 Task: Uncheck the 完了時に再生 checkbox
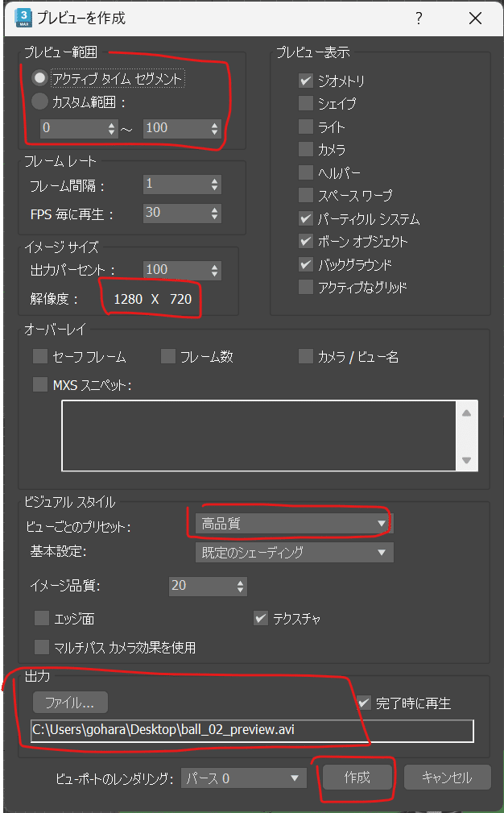coord(364,703)
